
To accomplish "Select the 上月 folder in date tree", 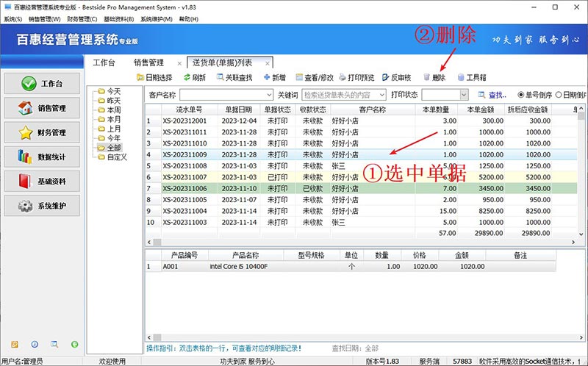I will [x=110, y=129].
